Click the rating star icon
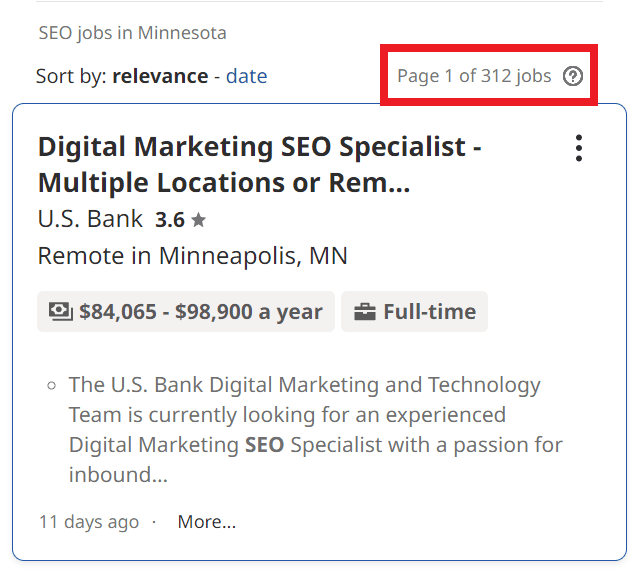The height and width of the screenshot is (576, 640). 198,220
